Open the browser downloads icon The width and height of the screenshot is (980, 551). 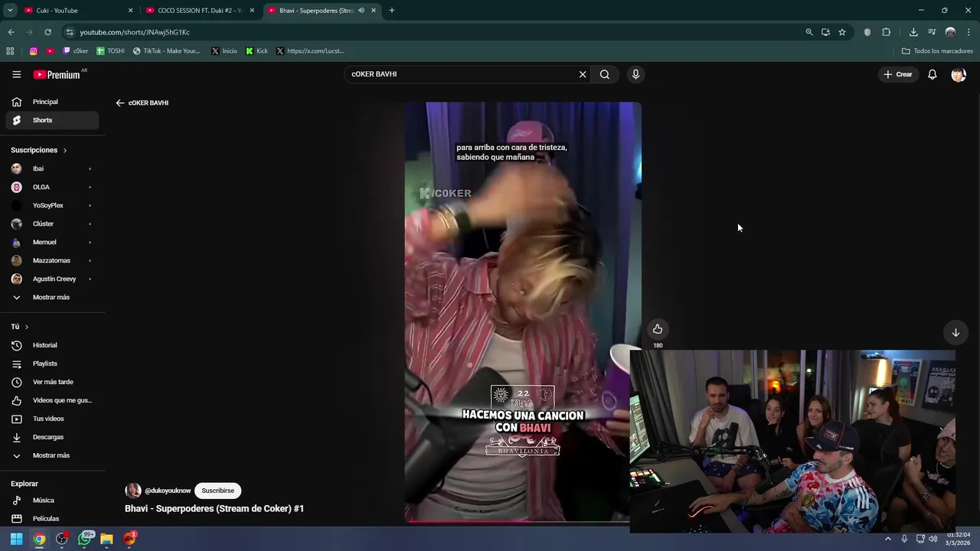913,32
